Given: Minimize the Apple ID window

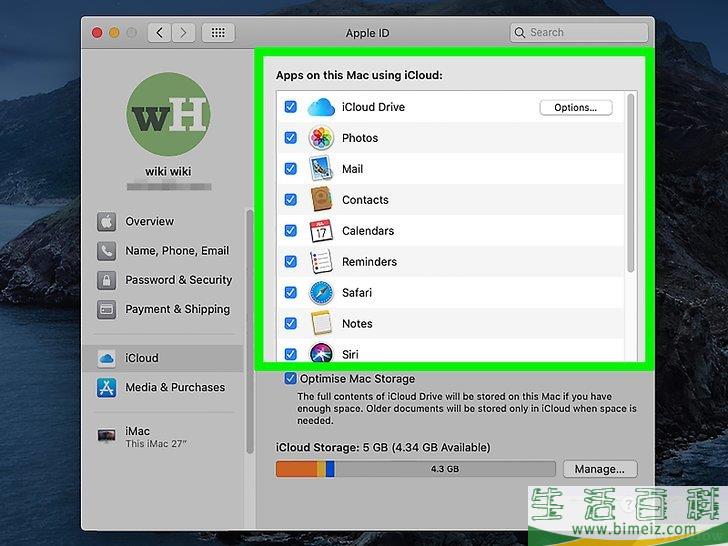Looking at the screenshot, I should tap(114, 32).
